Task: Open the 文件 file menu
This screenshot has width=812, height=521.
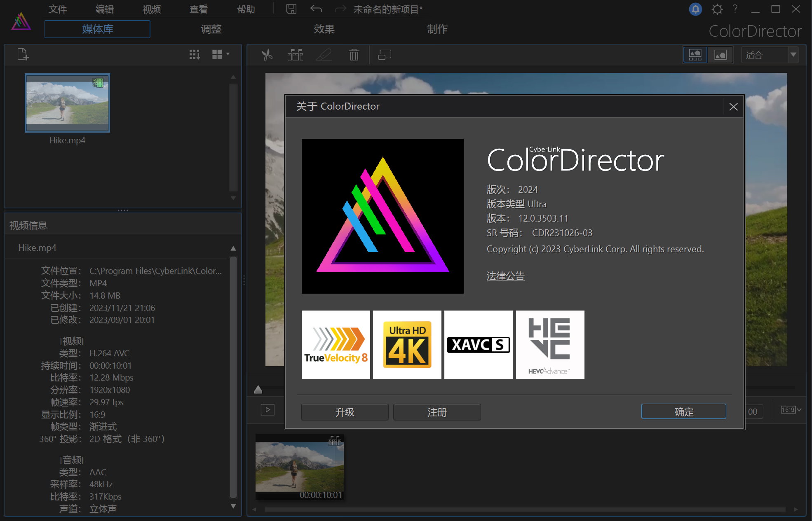Action: [57, 8]
